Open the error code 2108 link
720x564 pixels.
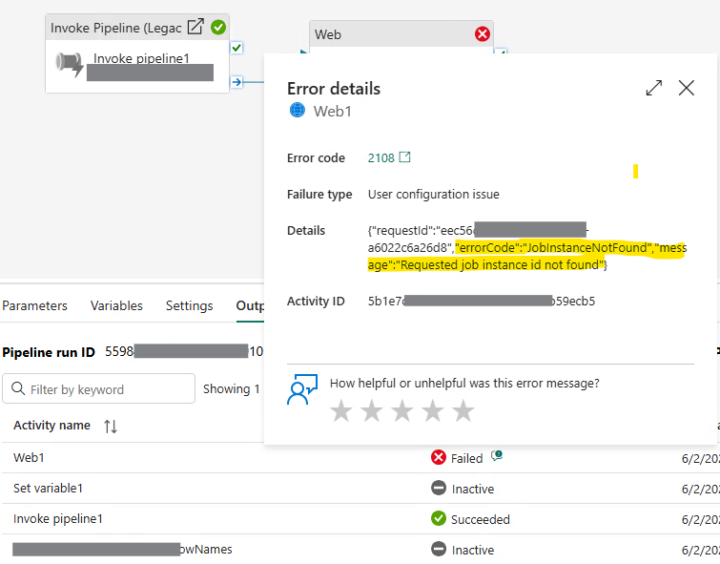[x=381, y=158]
